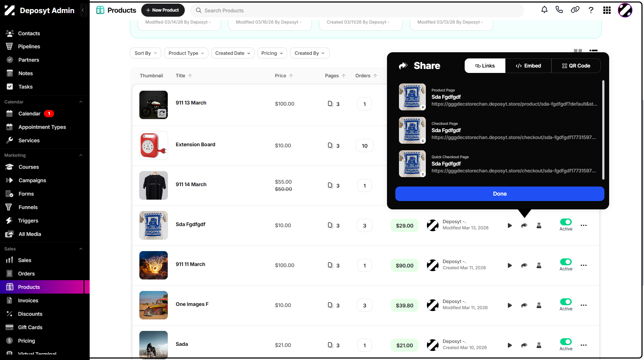
Task: Click the Share panel scrollbar
Action: (x=603, y=130)
